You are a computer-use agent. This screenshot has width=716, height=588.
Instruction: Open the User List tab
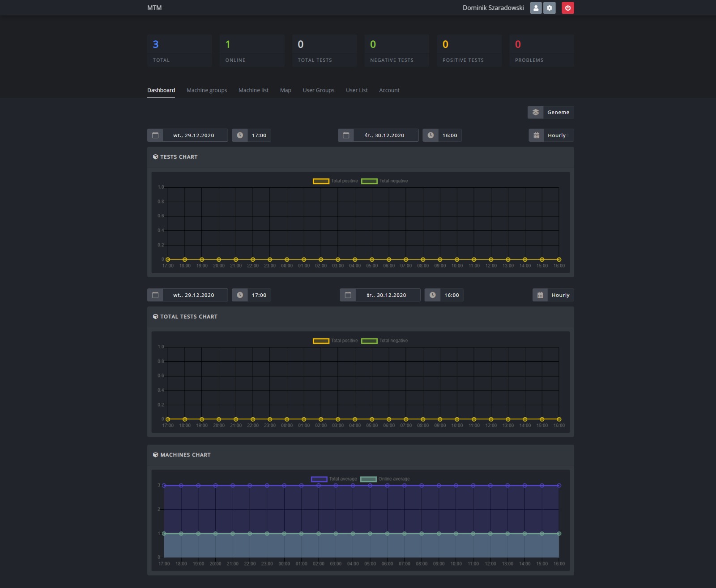coord(357,90)
